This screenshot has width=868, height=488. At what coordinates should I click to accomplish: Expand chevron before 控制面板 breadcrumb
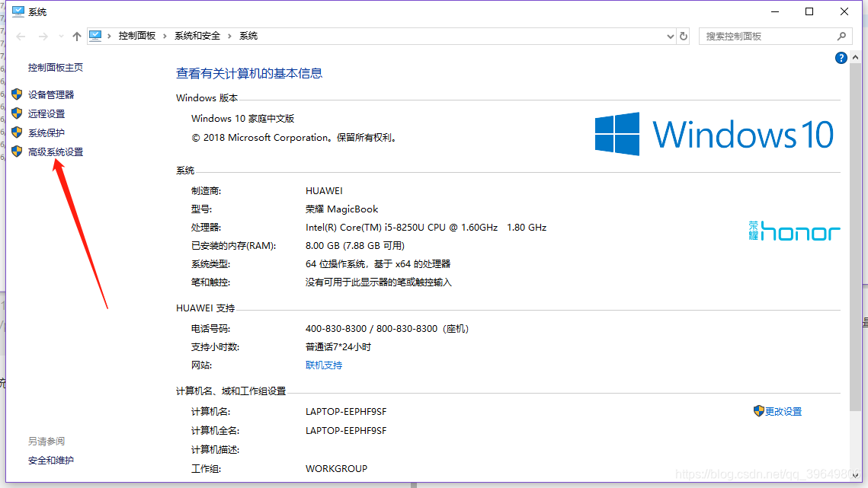[109, 36]
